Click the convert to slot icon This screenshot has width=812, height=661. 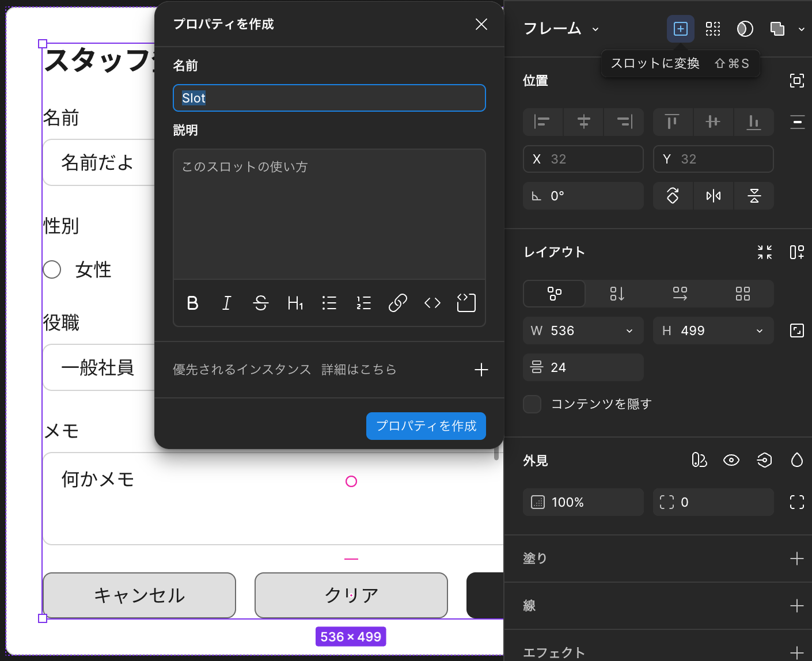[x=680, y=29]
